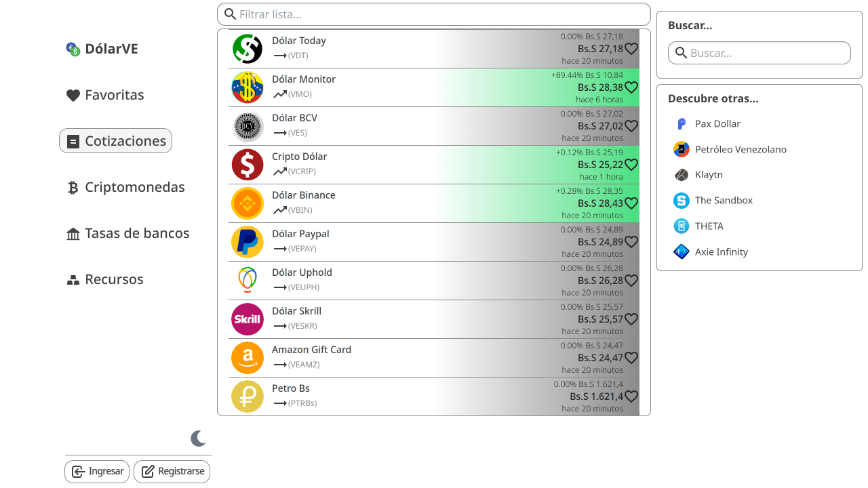Click the Dólar Monitor logo icon
This screenshot has height=488, width=868.
tap(248, 87)
